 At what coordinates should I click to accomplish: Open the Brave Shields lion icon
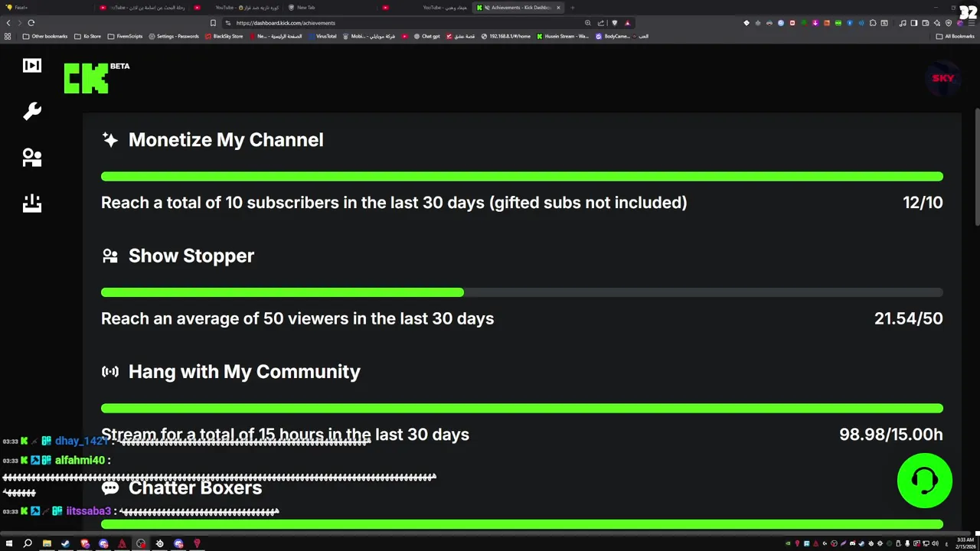614,23
